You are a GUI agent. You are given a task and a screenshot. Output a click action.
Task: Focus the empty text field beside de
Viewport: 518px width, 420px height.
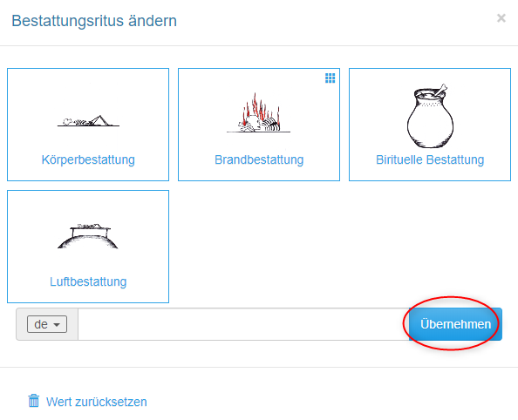point(243,324)
